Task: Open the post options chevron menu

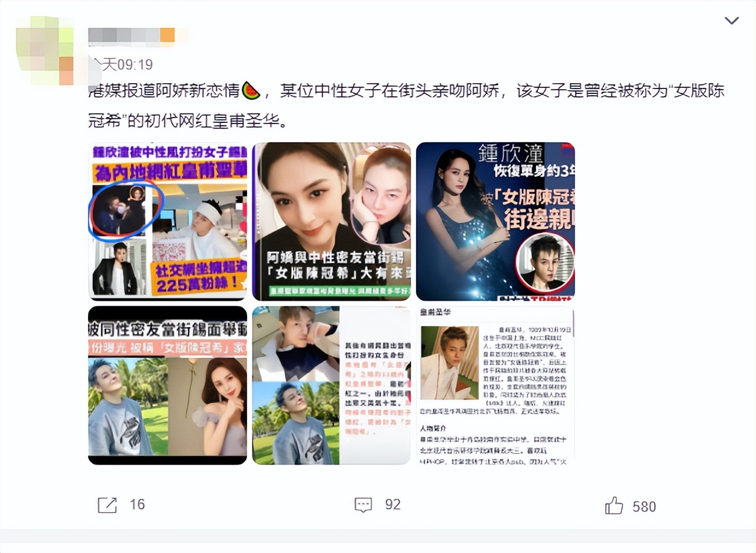Action: pos(731,21)
